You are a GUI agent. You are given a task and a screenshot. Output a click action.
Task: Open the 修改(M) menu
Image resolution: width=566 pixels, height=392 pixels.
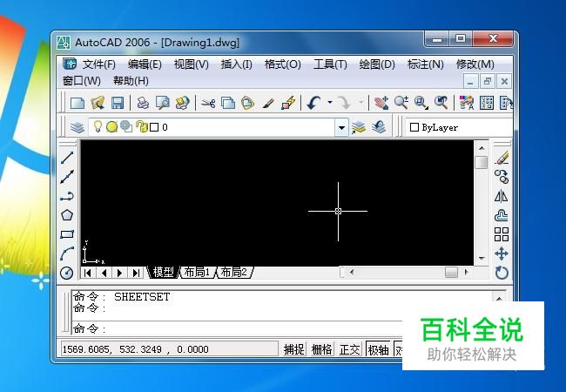click(475, 64)
